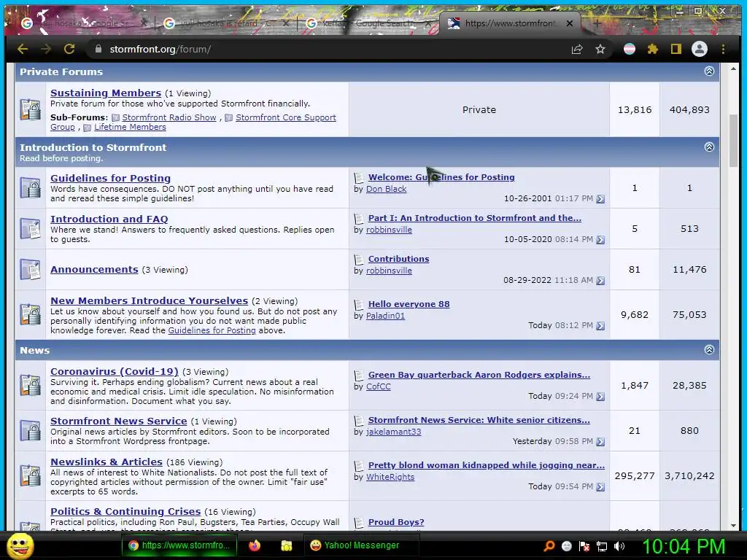The height and width of the screenshot is (560, 747).
Task: Collapse the Private Forums category
Action: (709, 71)
